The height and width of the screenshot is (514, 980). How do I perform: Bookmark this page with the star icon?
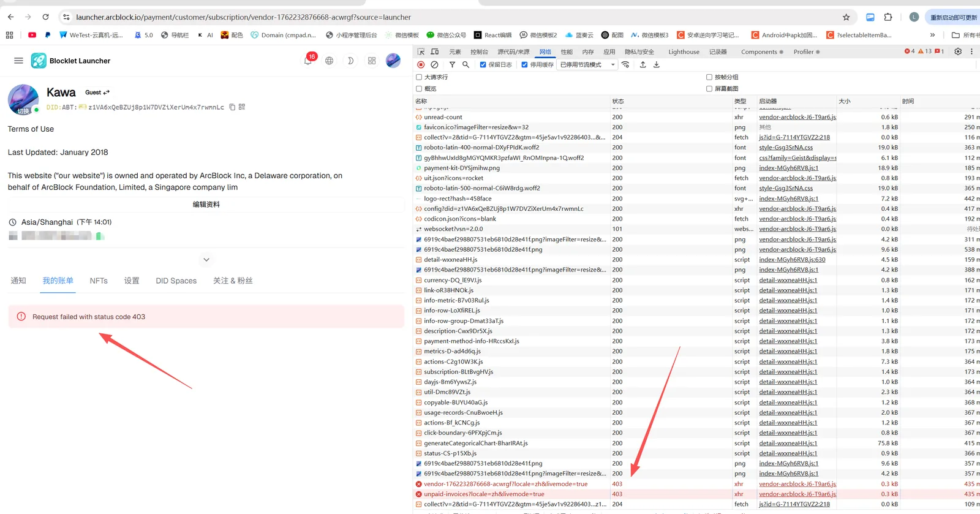pos(846,17)
